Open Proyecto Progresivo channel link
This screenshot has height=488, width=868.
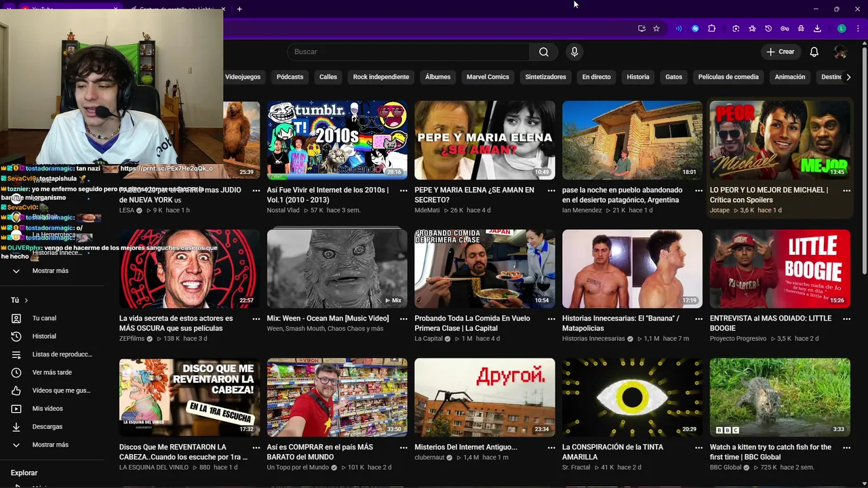[738, 338]
